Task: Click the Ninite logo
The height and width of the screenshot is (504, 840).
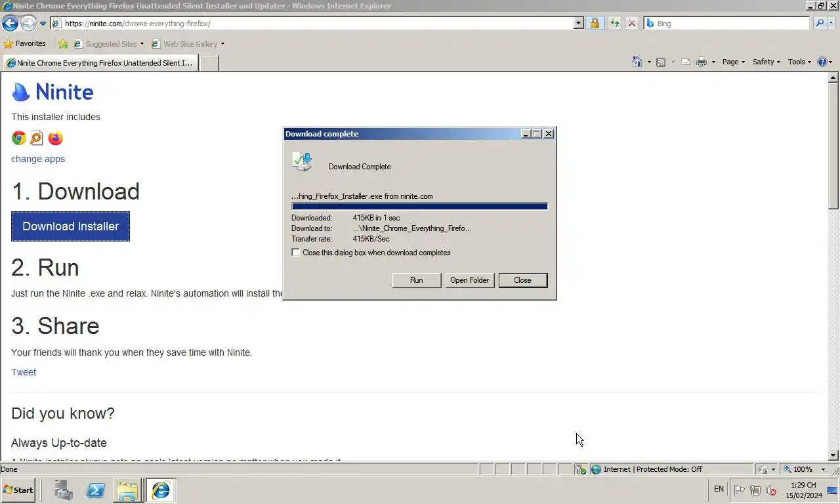Action: pyautogui.click(x=52, y=92)
